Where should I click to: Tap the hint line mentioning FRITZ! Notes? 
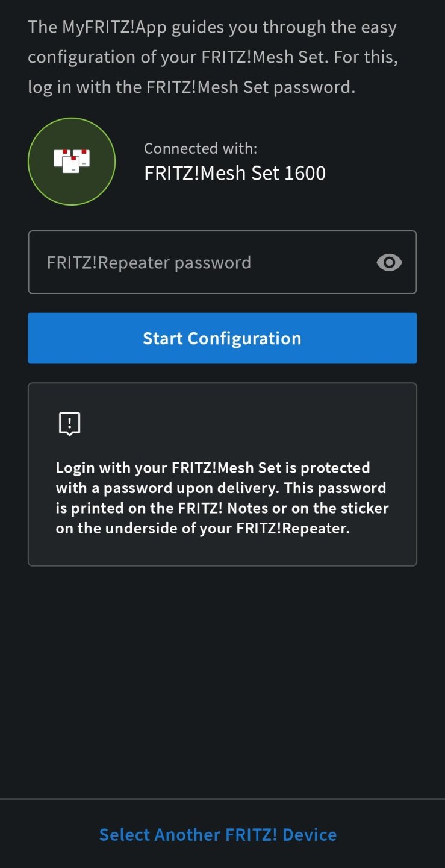point(222,508)
